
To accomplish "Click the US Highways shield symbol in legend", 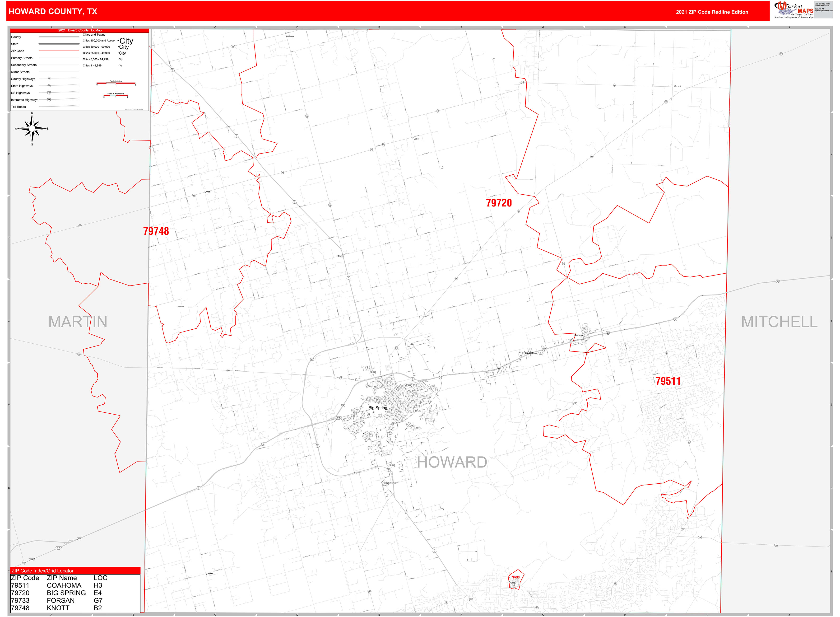I will click(x=49, y=93).
